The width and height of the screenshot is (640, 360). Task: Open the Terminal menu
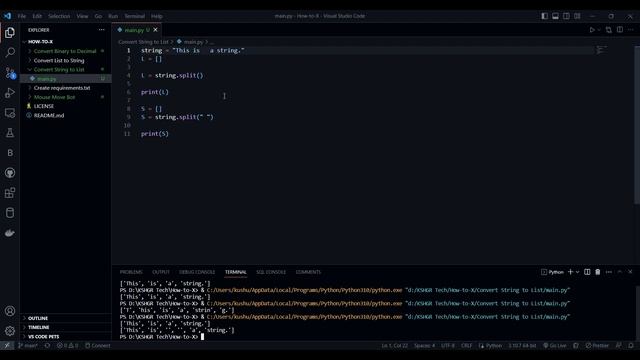click(x=135, y=16)
